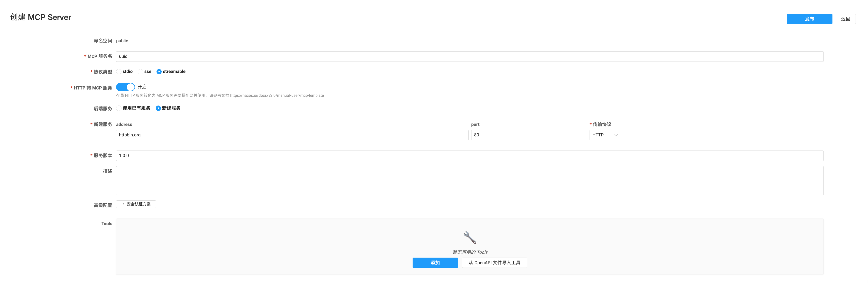This screenshot has width=868, height=284.
Task: Expand the 安全认证方案 advanced section
Action: click(139, 204)
